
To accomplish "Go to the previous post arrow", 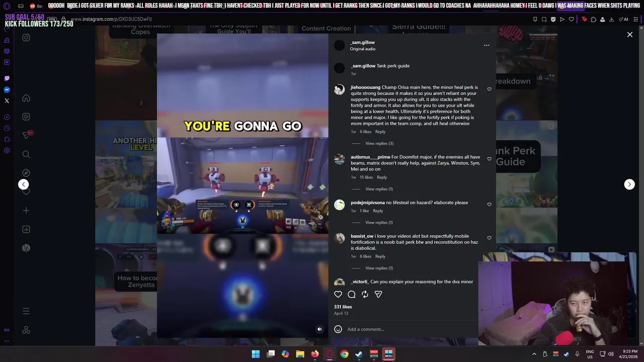I will pos(24,184).
